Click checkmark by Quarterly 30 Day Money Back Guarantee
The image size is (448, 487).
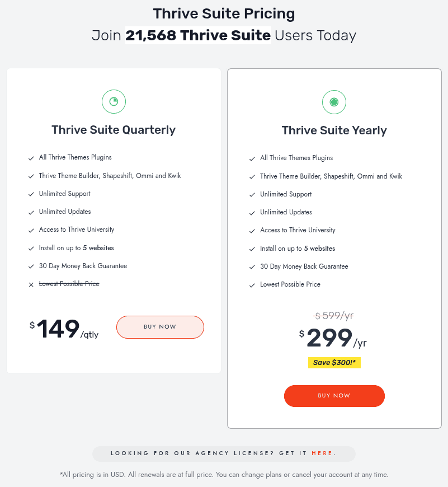(x=31, y=266)
